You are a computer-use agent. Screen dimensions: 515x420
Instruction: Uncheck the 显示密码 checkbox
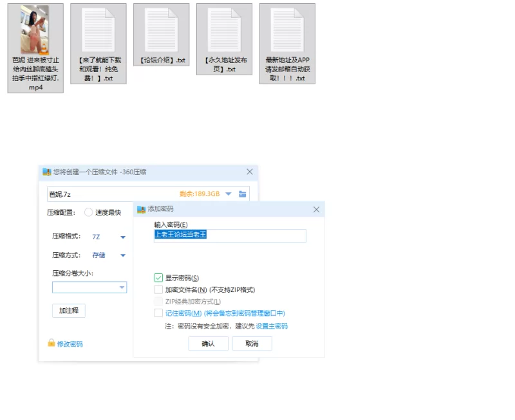tap(158, 278)
